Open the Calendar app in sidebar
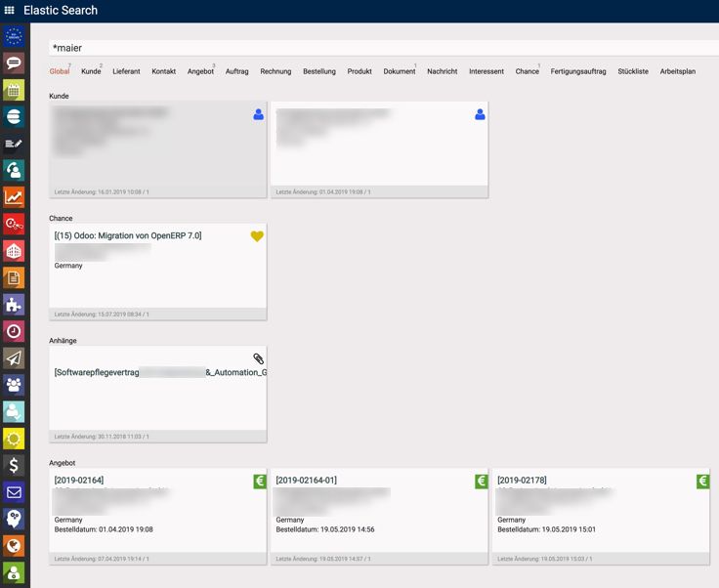The image size is (719, 588). (x=14, y=90)
